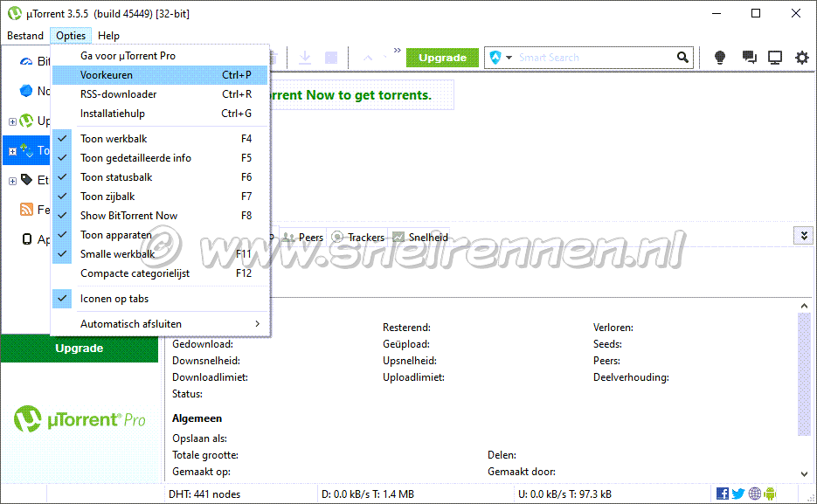
Task: Click the search magnifier icon
Action: pyautogui.click(x=682, y=58)
